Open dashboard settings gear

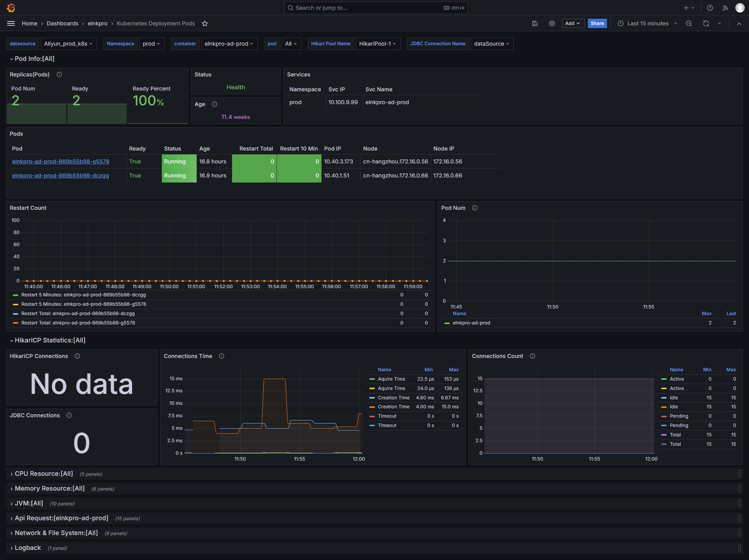point(552,23)
